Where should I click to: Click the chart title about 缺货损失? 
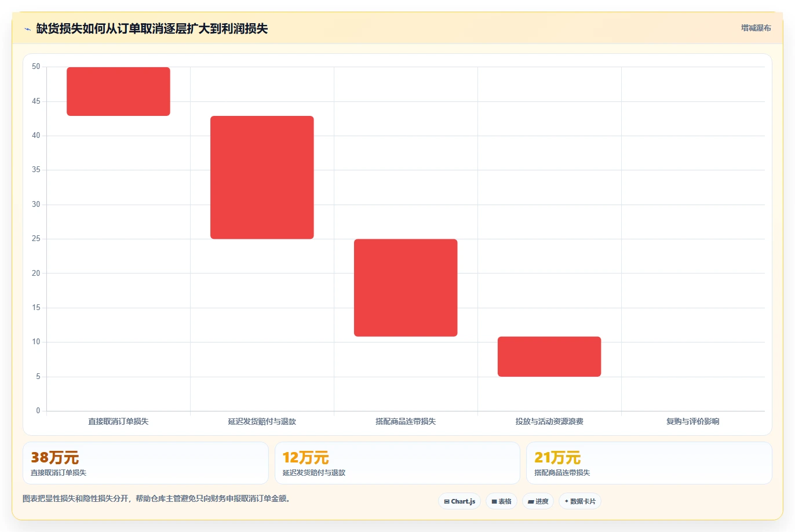tap(152, 28)
